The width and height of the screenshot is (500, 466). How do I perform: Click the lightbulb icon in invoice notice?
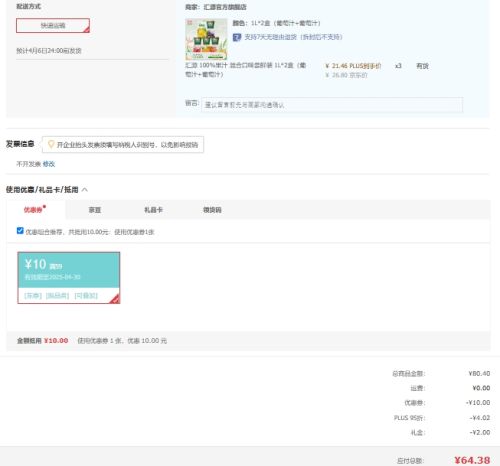click(51, 144)
